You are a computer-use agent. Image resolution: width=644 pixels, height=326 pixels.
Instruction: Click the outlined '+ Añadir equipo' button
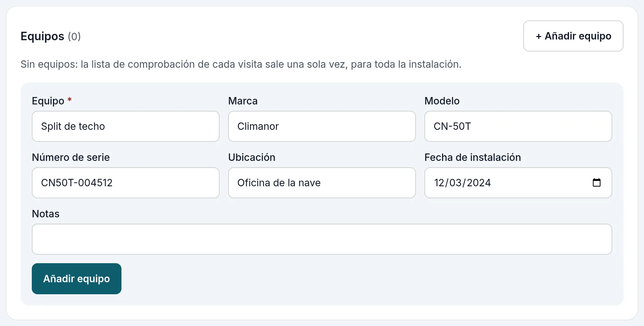click(573, 36)
